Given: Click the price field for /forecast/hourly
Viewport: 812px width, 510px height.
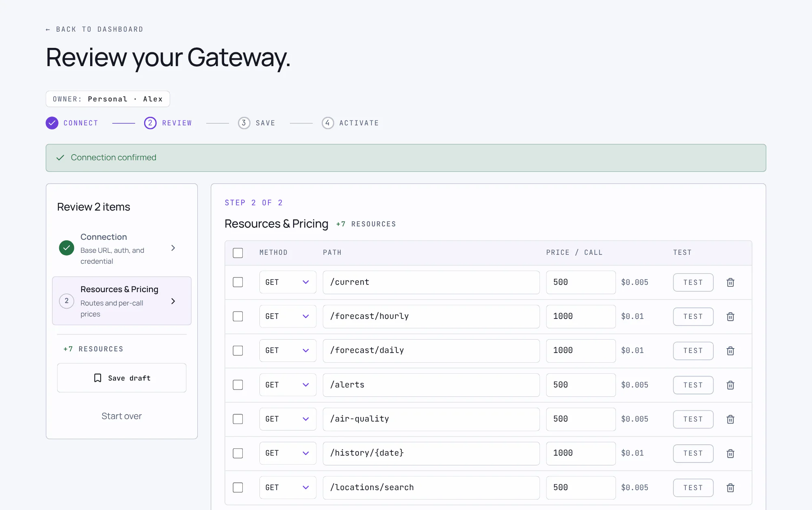Looking at the screenshot, I should tap(581, 316).
